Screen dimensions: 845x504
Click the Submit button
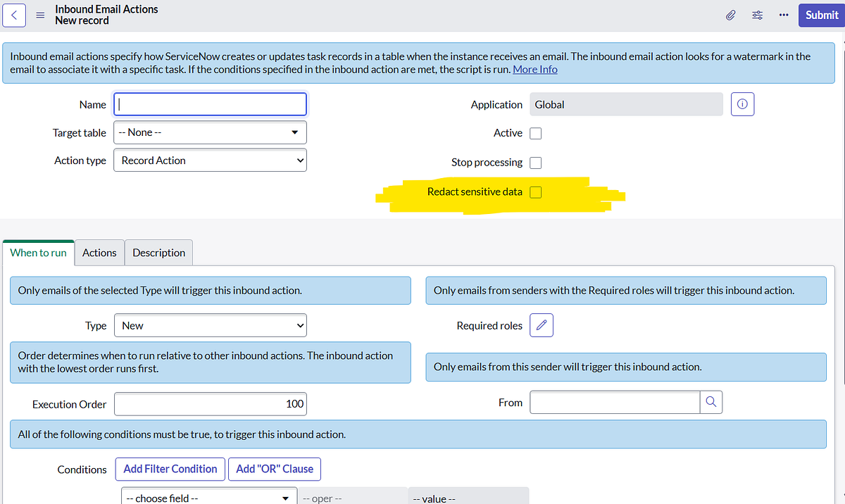coord(821,15)
